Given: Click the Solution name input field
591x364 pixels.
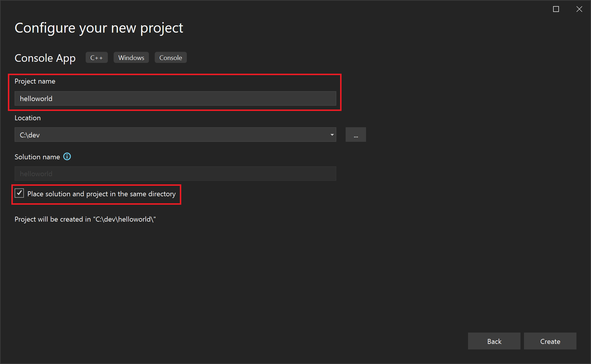Looking at the screenshot, I should (175, 173).
